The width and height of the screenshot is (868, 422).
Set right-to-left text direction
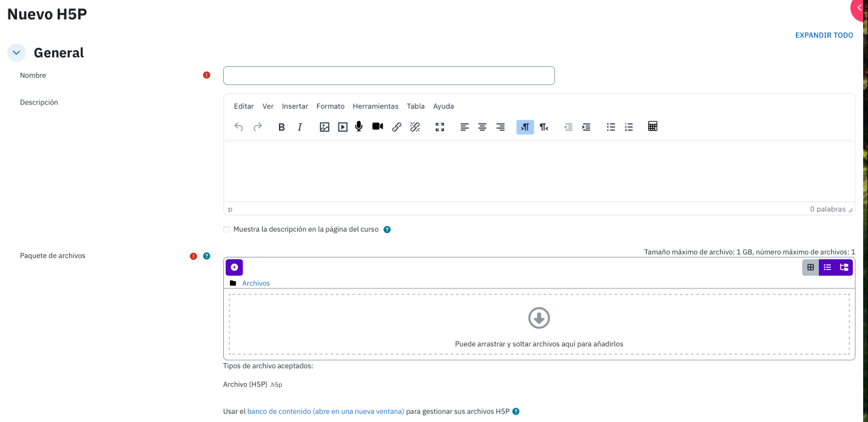click(x=543, y=127)
